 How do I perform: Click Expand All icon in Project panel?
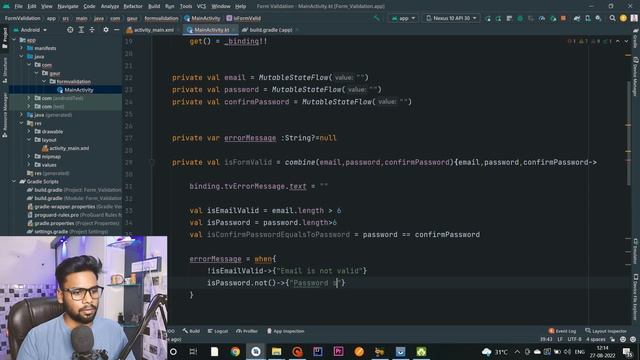click(x=81, y=30)
